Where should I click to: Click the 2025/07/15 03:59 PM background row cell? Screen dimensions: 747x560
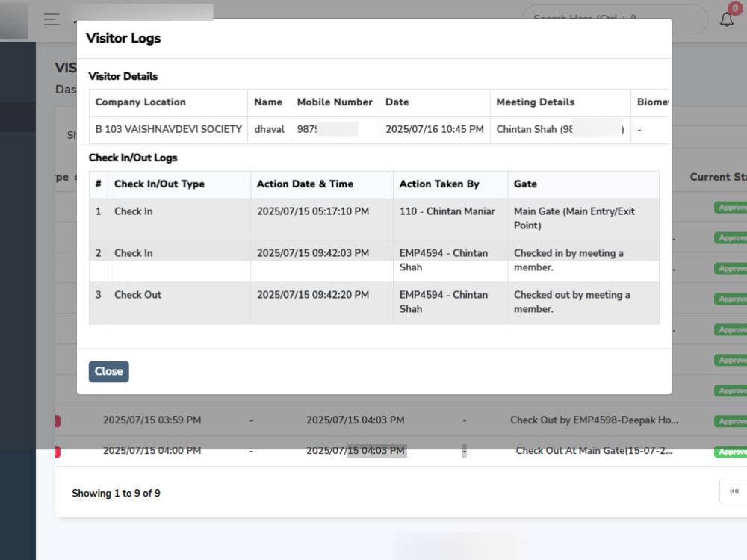point(152,420)
